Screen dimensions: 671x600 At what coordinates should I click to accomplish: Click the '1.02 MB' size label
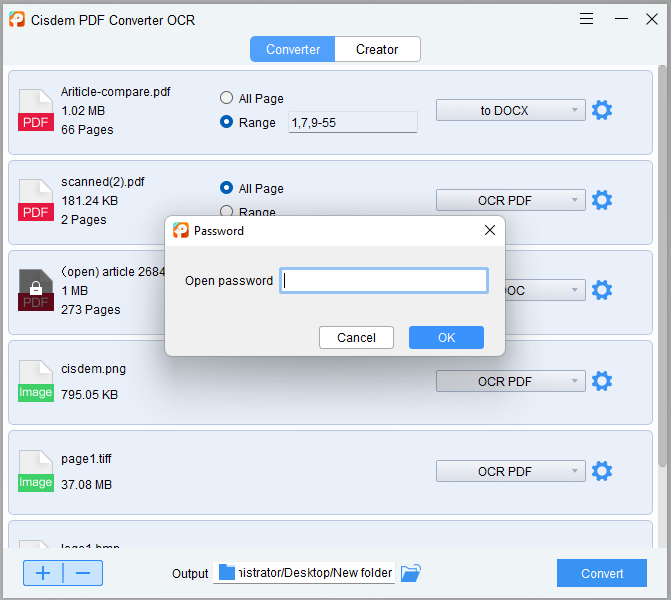point(83,111)
